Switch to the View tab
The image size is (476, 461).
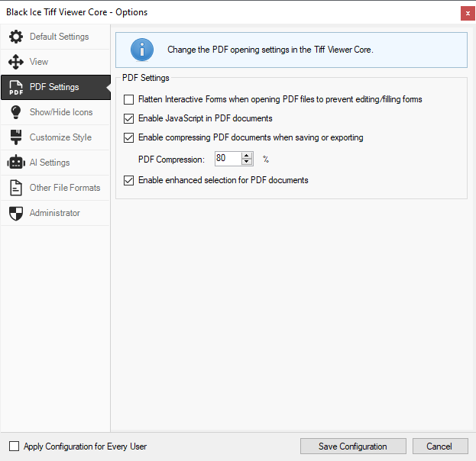(x=56, y=62)
